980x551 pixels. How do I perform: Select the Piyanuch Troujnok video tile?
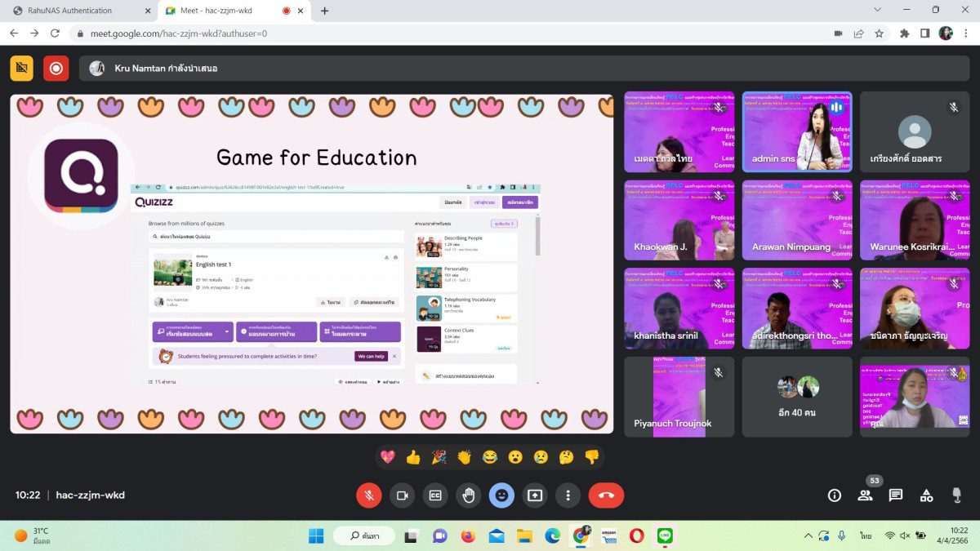tap(679, 396)
